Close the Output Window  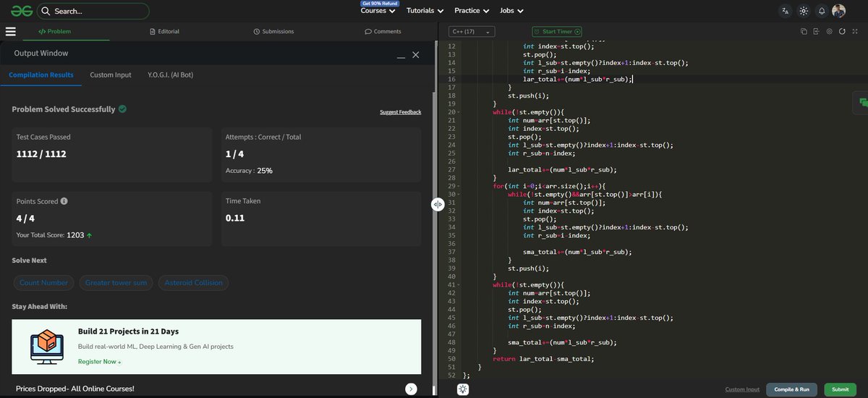415,55
